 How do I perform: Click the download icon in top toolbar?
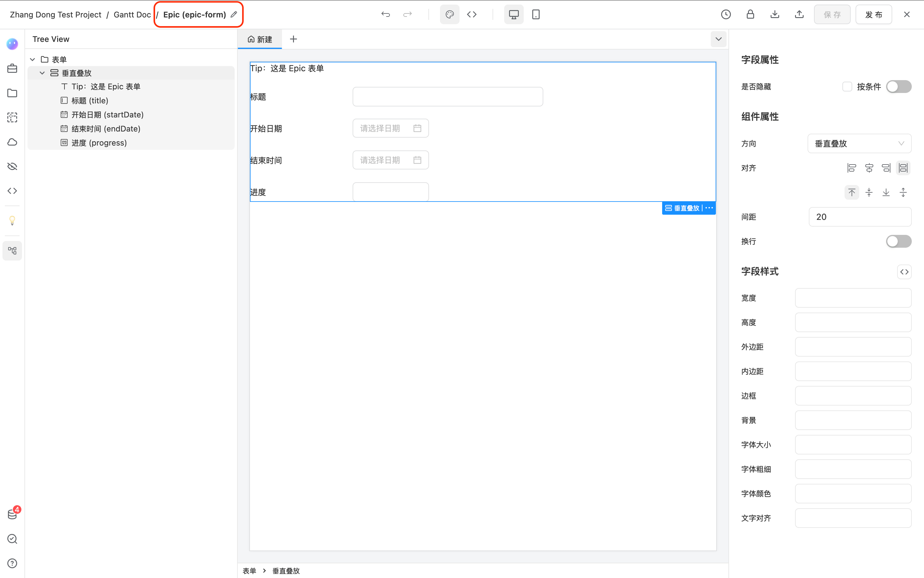[775, 15]
